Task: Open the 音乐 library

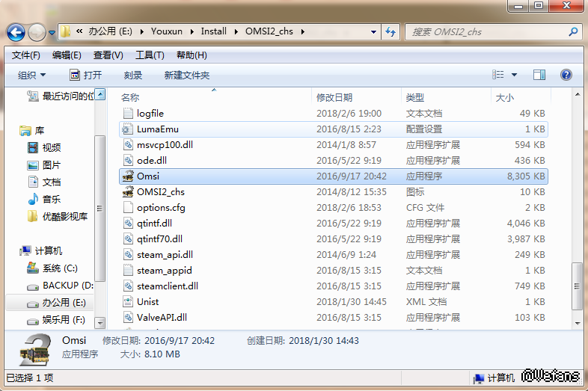Action: click(44, 199)
